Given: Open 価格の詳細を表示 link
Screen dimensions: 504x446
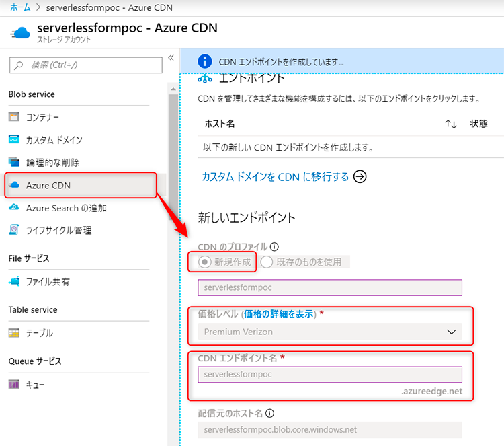Looking at the screenshot, I should tap(280, 314).
